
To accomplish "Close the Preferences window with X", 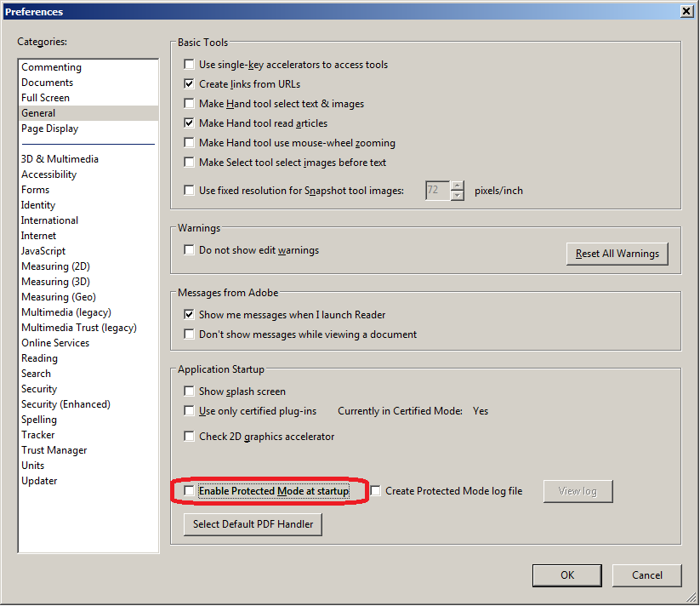I will point(686,11).
